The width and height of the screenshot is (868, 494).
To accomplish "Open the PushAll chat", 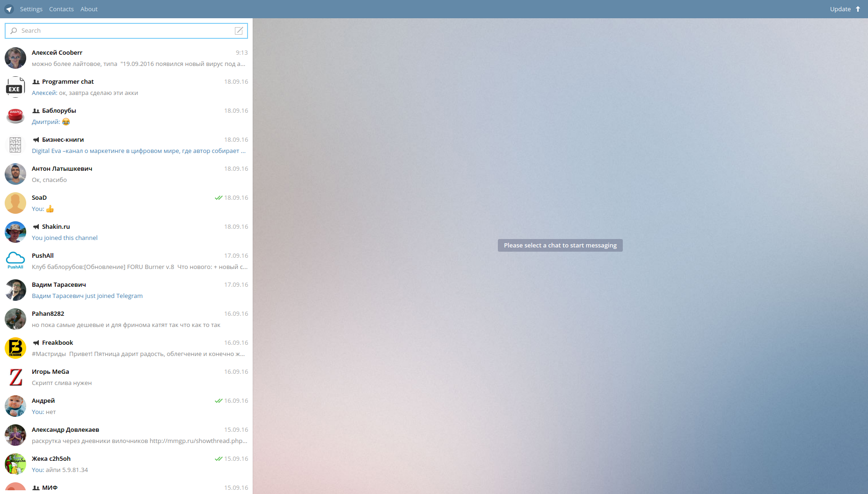I will coord(126,261).
